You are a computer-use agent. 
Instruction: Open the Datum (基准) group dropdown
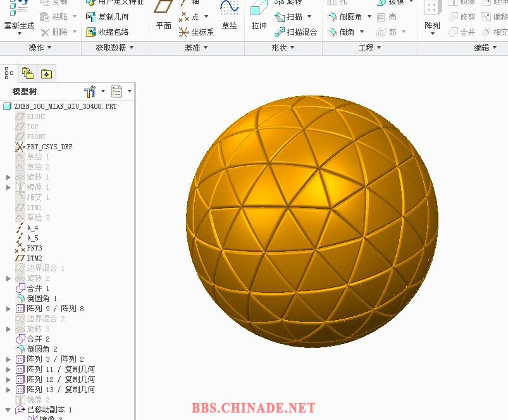click(196, 48)
